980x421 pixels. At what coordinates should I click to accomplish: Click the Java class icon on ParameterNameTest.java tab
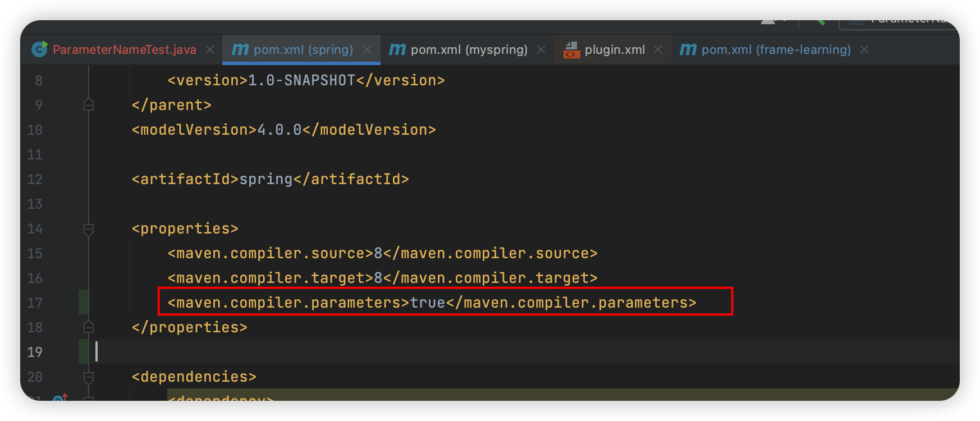tap(39, 49)
